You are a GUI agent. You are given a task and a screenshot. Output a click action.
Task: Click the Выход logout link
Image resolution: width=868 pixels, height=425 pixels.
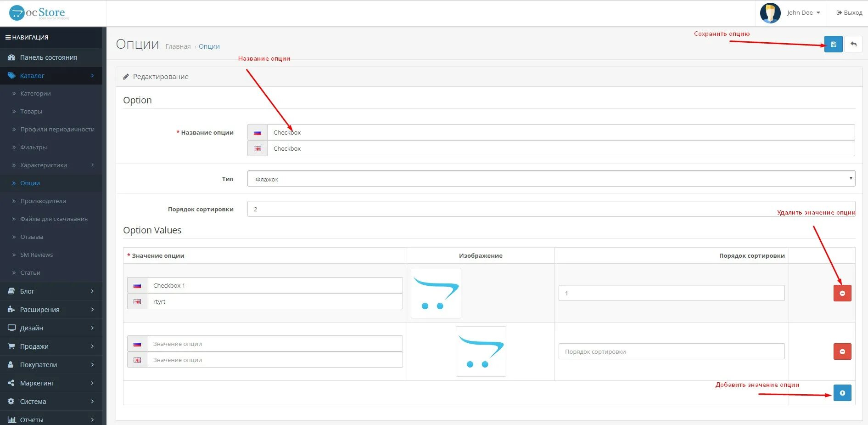pyautogui.click(x=849, y=12)
